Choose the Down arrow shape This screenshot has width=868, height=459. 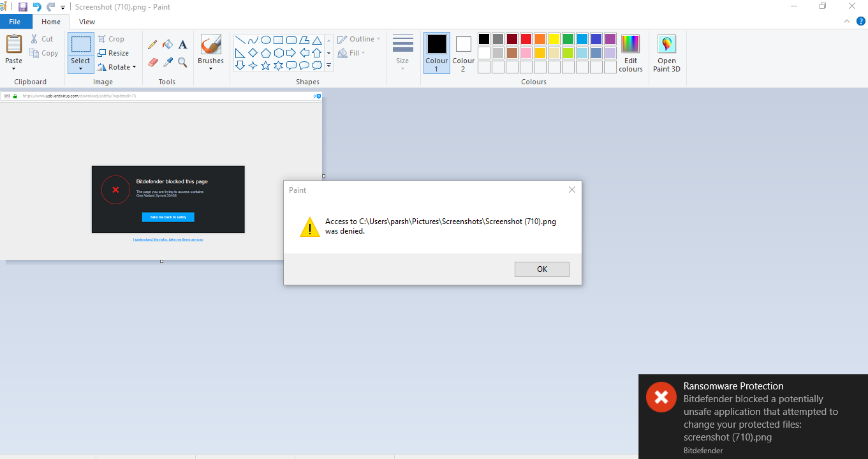(x=240, y=65)
